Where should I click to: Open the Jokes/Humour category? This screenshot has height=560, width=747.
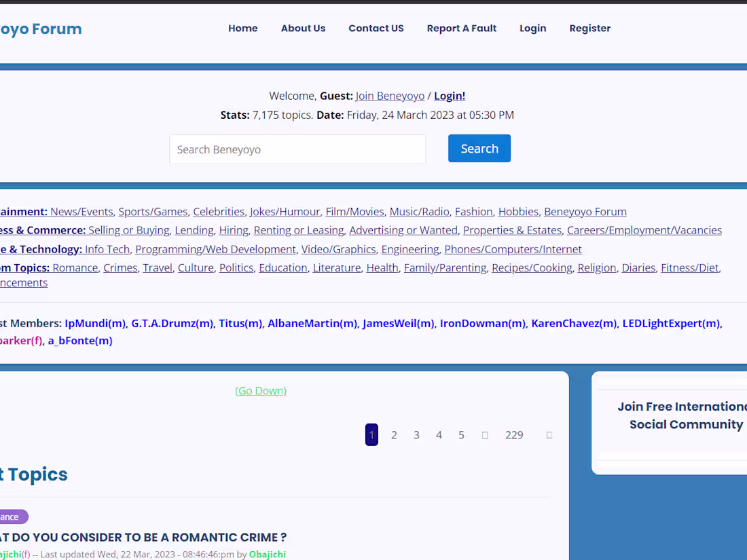[x=285, y=211]
